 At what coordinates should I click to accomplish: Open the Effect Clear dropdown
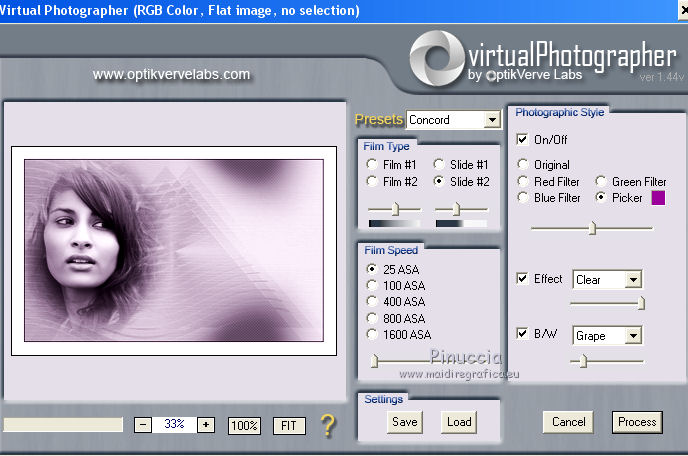pyautogui.click(x=633, y=279)
